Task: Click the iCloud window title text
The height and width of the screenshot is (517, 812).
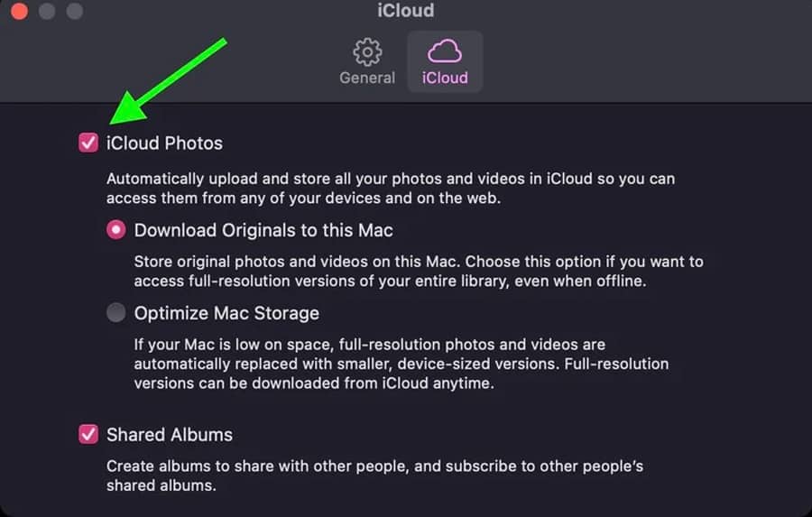Action: pyautogui.click(x=405, y=11)
